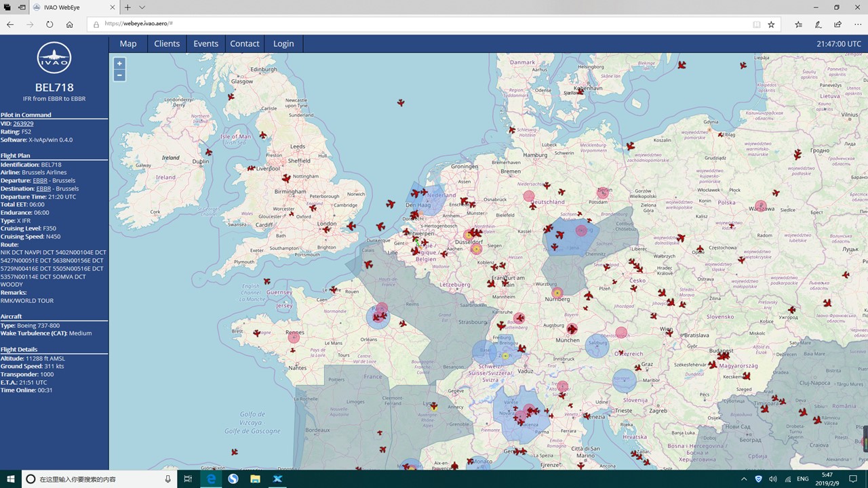Show tab previews dropdown
This screenshot has width=868, height=488.
tap(142, 7)
